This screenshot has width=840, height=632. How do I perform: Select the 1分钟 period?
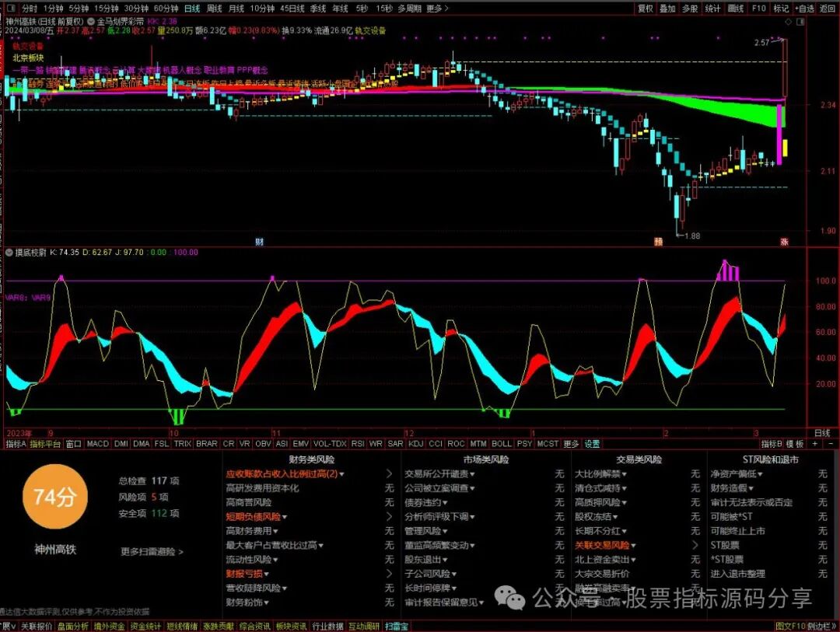pyautogui.click(x=53, y=8)
